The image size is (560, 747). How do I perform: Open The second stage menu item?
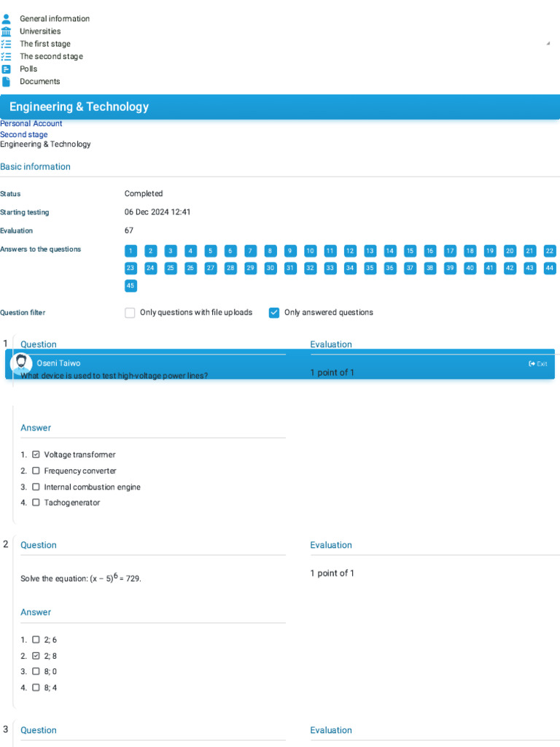pyautogui.click(x=52, y=56)
